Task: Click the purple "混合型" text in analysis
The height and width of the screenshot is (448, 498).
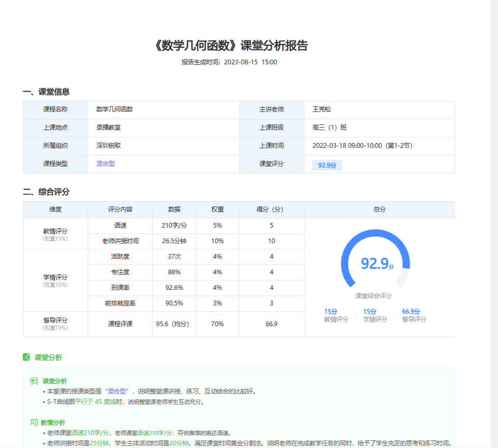Action: coord(117,391)
